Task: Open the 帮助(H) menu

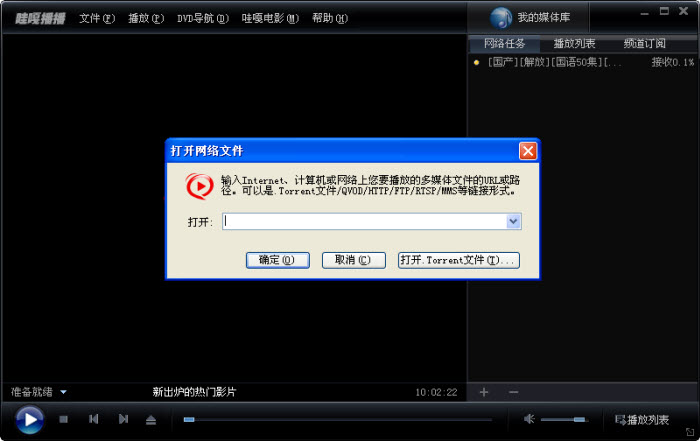Action: tap(330, 18)
